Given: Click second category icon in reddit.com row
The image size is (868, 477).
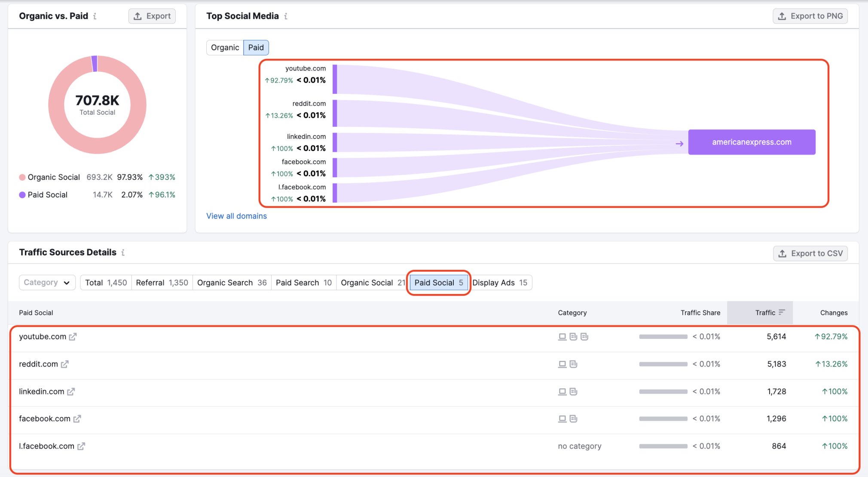Looking at the screenshot, I should (573, 364).
